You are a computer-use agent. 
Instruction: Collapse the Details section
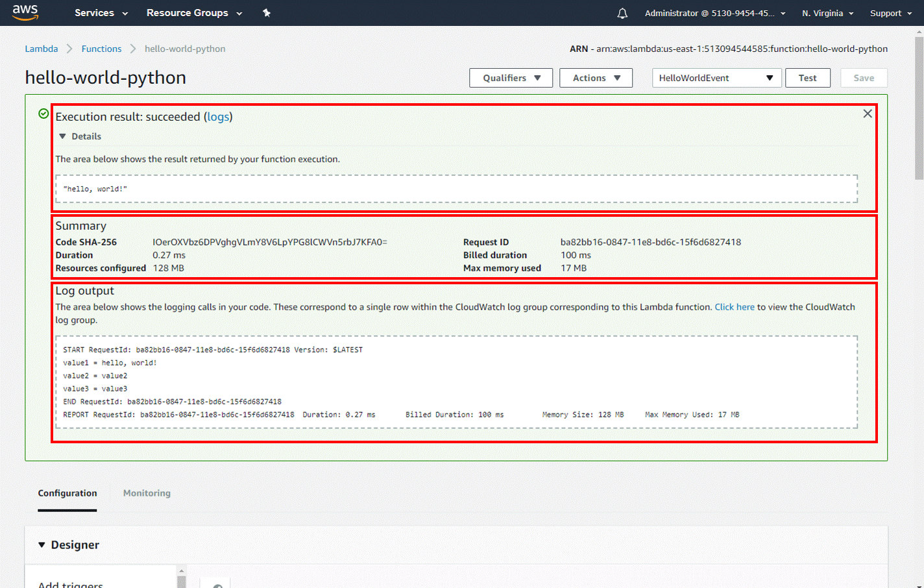(x=80, y=136)
